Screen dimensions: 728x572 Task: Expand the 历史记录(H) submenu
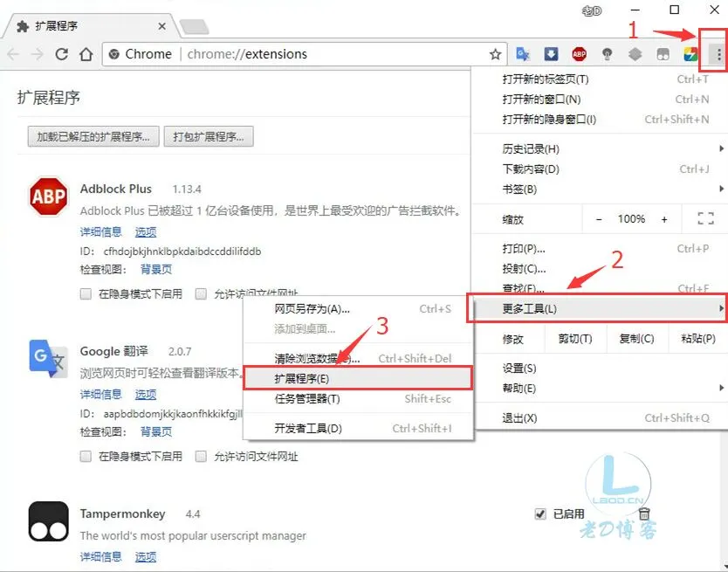[600, 148]
